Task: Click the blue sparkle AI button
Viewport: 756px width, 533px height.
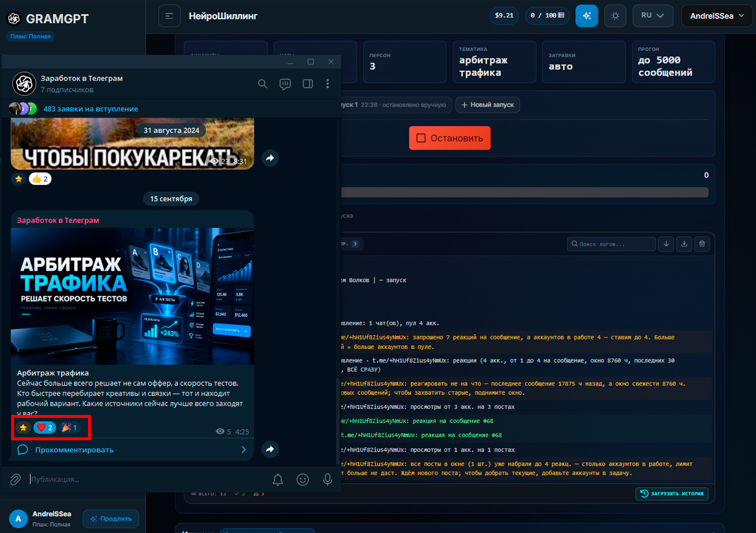Action: coord(587,16)
